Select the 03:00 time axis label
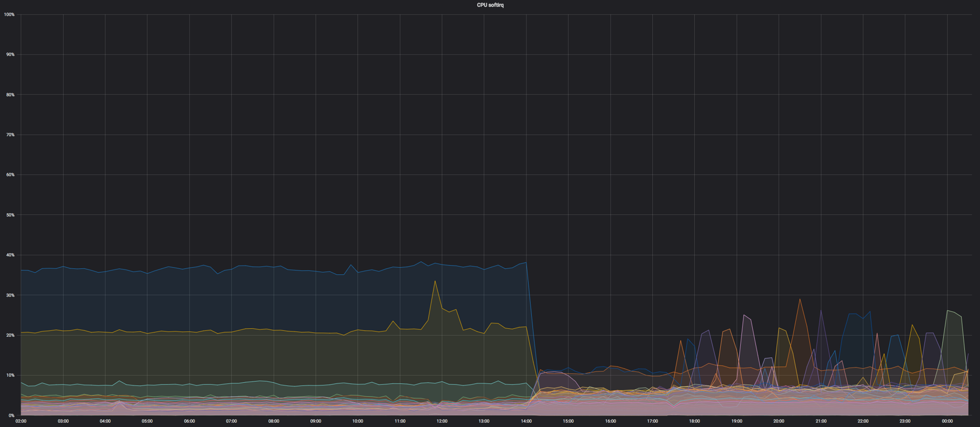 pos(63,421)
